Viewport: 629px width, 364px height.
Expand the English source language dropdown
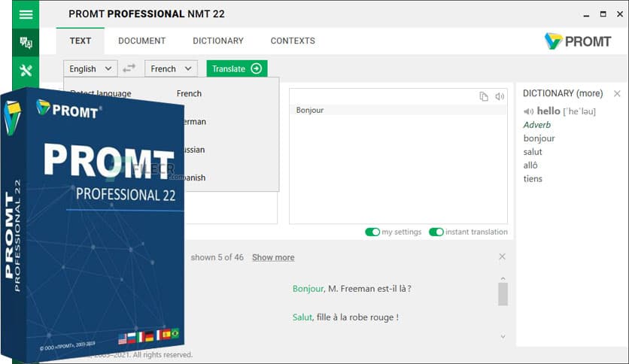tap(90, 68)
